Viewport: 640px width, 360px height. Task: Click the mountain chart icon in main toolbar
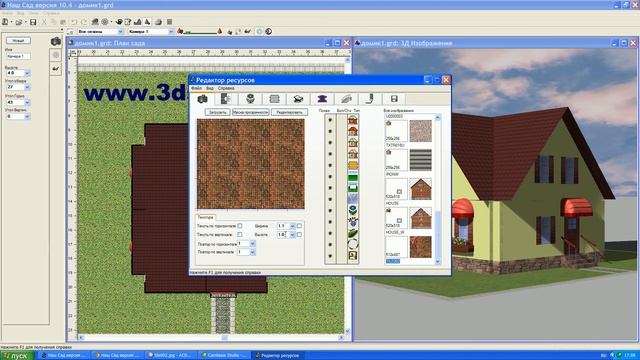[x=138, y=22]
